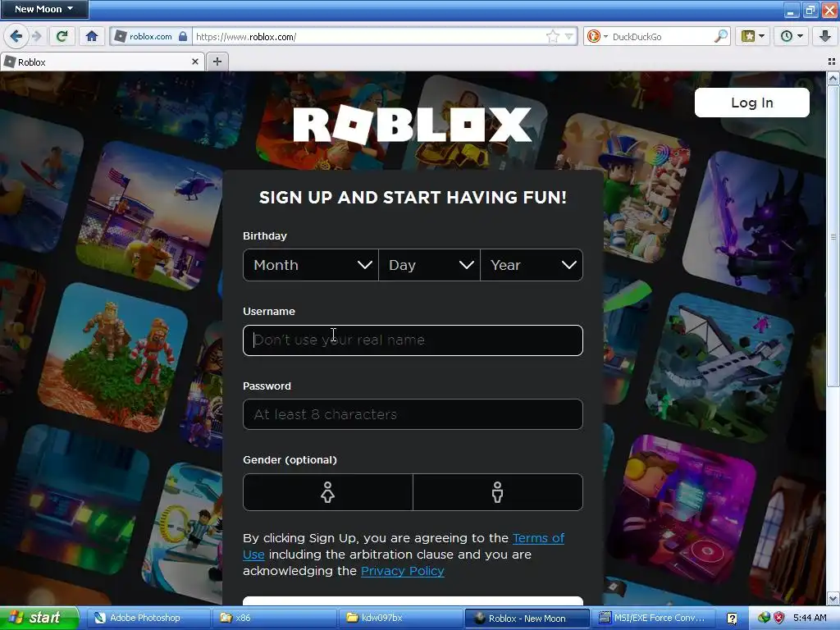Open the birthday Year dropdown
This screenshot has width=840, height=630.
(532, 265)
